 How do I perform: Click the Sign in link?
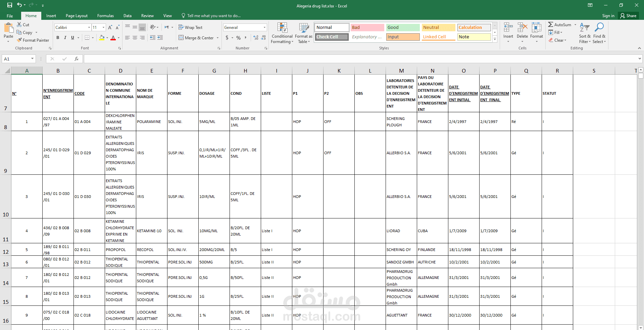coord(608,16)
